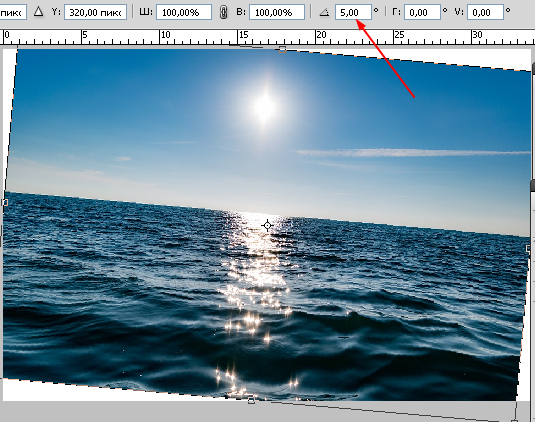Screen dimensions: 535x422
Task: Click the horizontal ruler at mark 15
Action: coord(243,35)
